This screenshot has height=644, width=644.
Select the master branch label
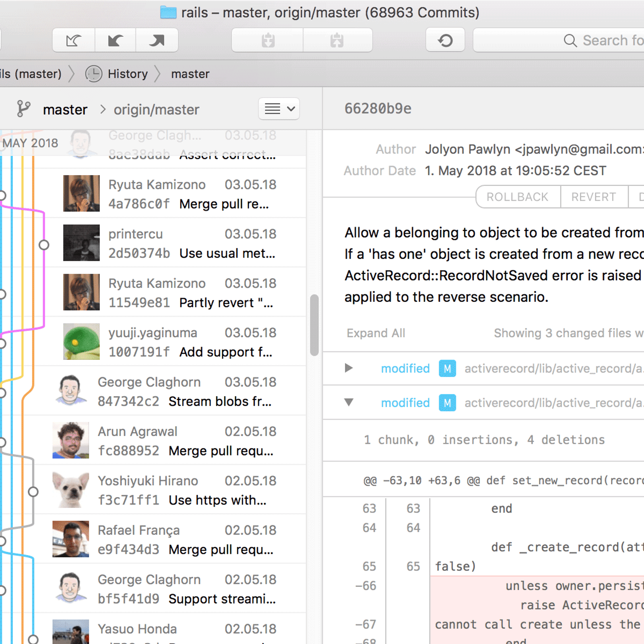click(65, 109)
